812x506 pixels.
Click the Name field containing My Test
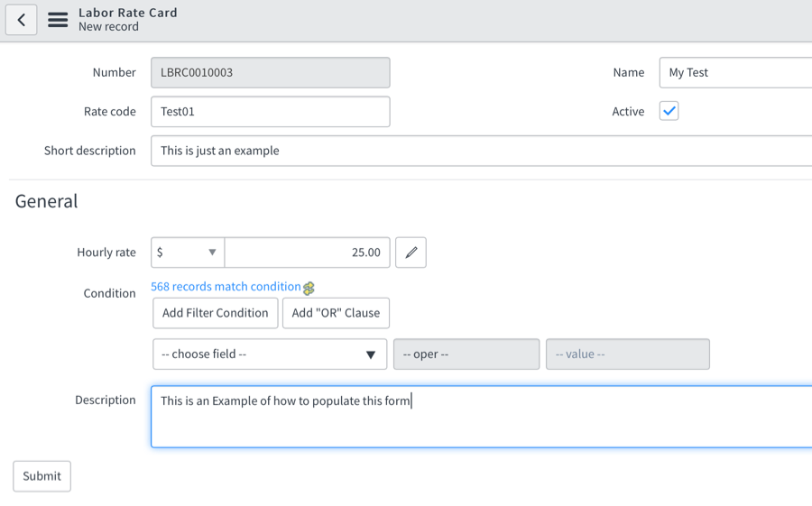735,72
